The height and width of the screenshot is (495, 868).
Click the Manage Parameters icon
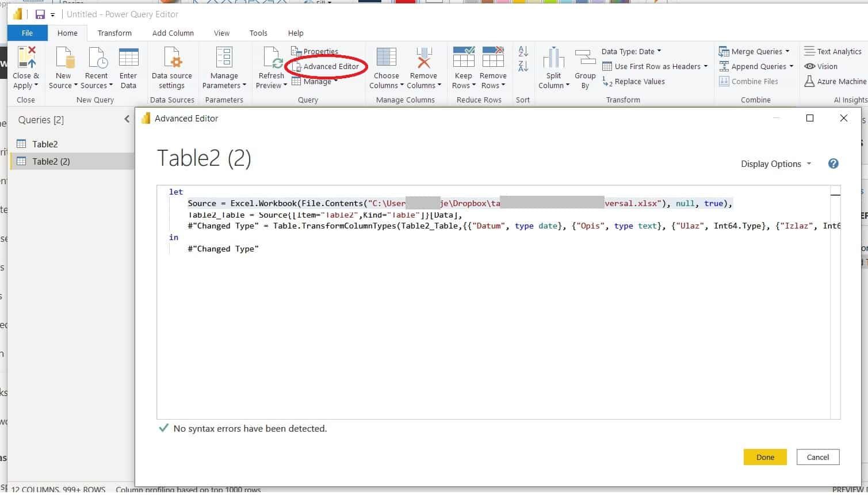tap(224, 58)
